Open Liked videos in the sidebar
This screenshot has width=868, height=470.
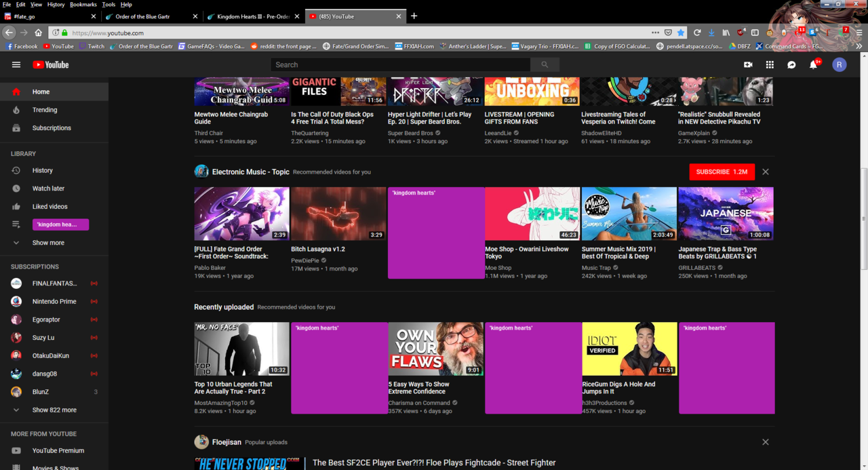coord(54,207)
